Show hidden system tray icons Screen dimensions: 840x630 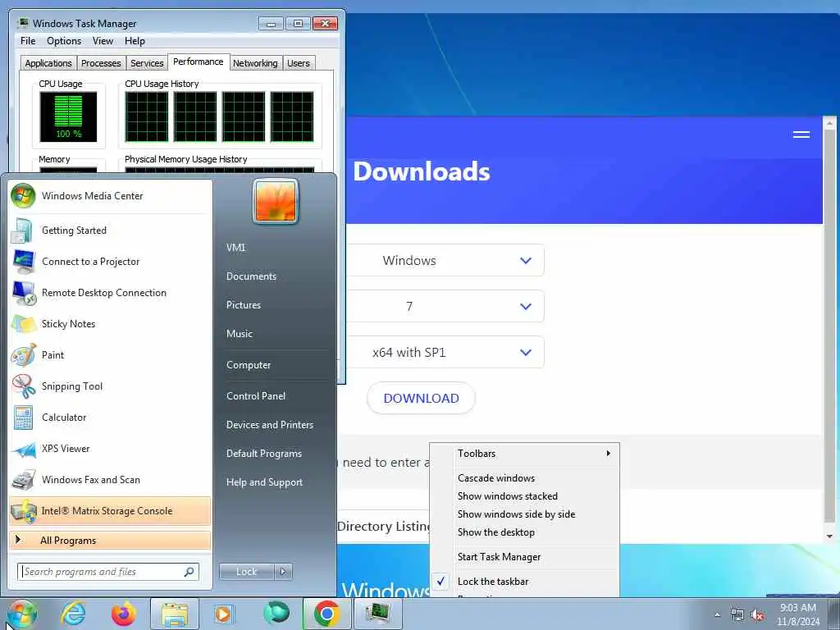(x=717, y=615)
